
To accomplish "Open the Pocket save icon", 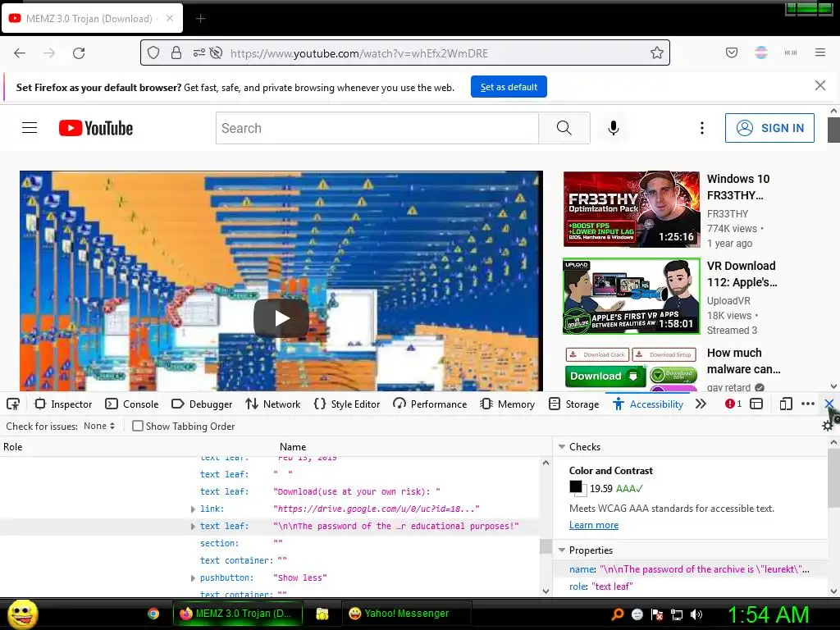I will [732, 52].
